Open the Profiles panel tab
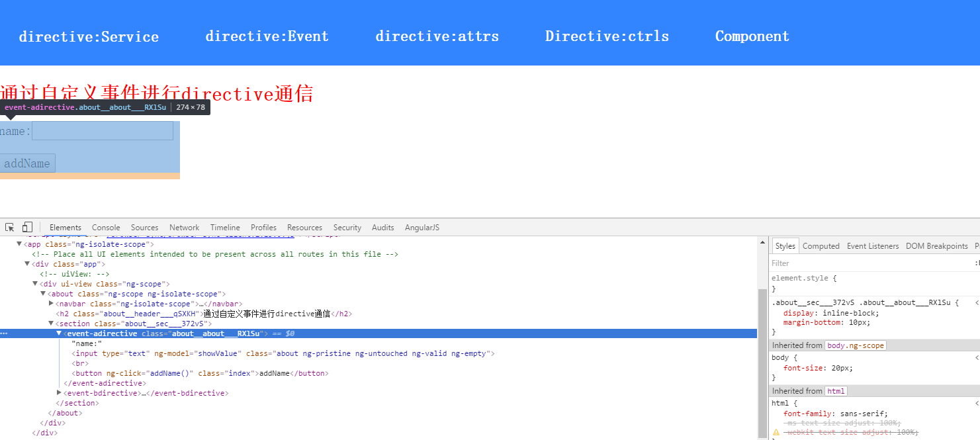Viewport: 980px width, 440px height. click(263, 228)
